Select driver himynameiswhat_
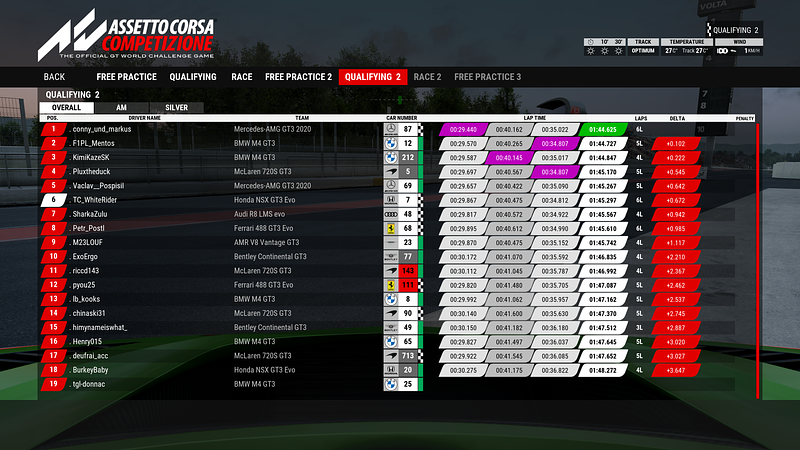Image resolution: width=800 pixels, height=450 pixels. point(99,328)
